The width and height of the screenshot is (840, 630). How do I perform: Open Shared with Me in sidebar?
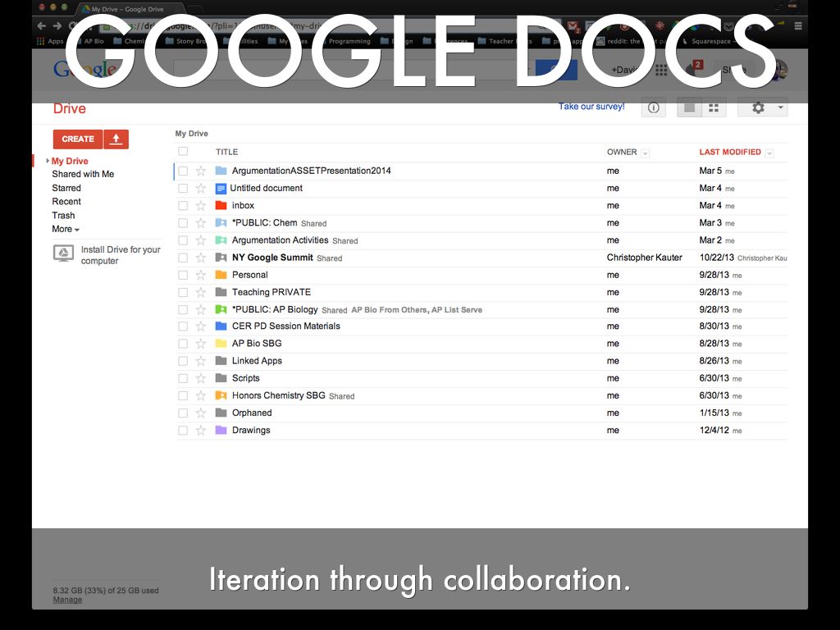click(x=83, y=175)
